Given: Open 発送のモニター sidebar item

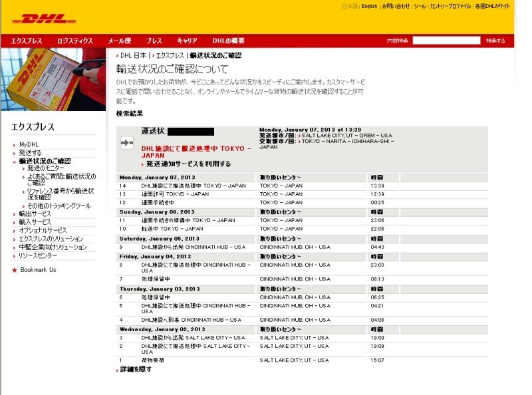Looking at the screenshot, I should [x=45, y=168].
